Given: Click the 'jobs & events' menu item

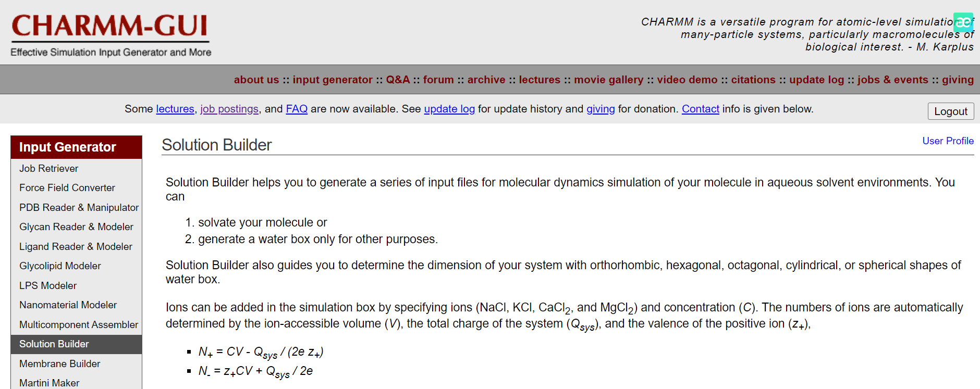Looking at the screenshot, I should [892, 80].
